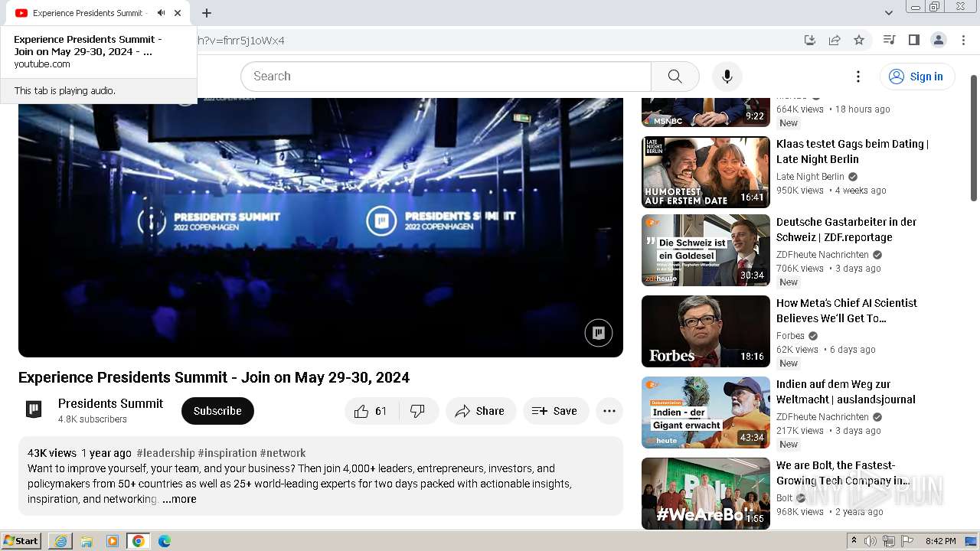This screenshot has width=980, height=551.
Task: Open Indien auf dem Weg zur Weltmacht
Action: click(x=846, y=392)
